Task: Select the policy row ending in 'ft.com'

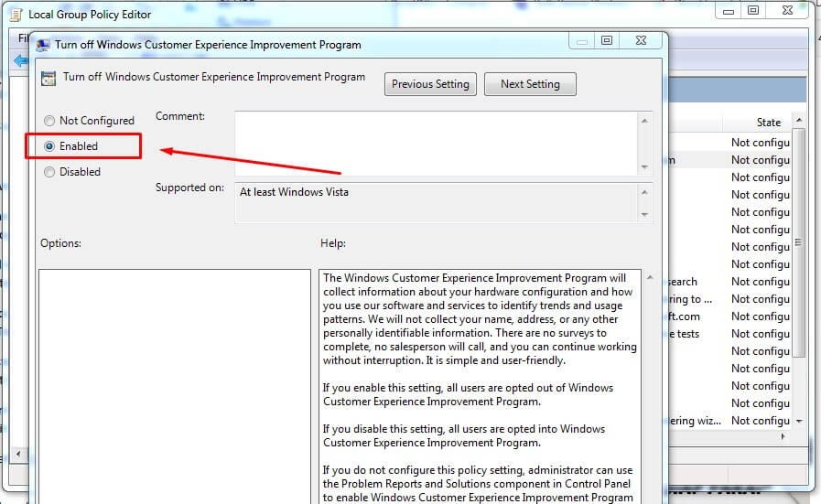Action: [x=729, y=316]
